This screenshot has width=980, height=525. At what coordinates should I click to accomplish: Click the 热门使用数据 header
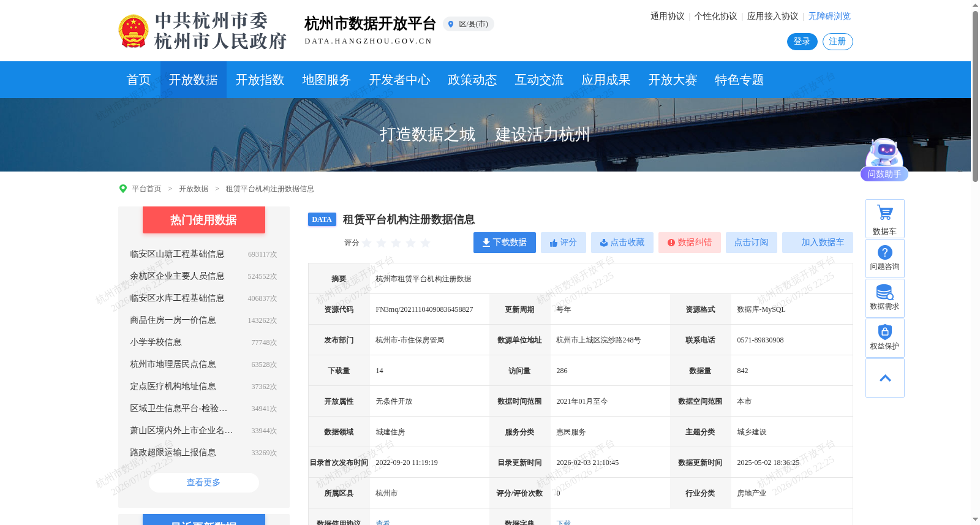[x=204, y=220]
